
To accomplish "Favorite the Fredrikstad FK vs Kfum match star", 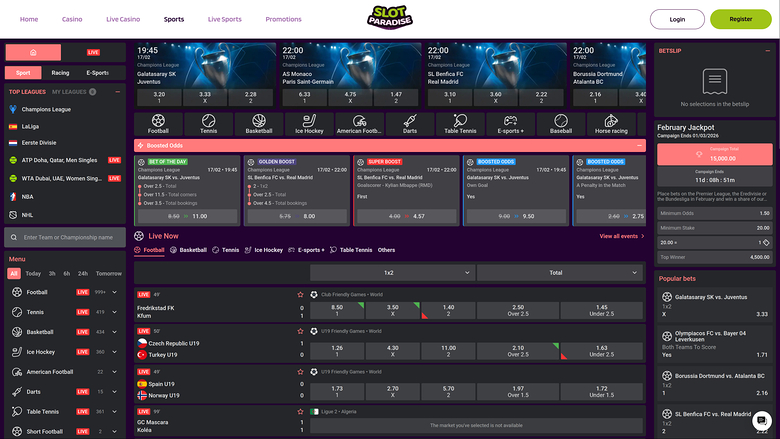I will 300,295.
